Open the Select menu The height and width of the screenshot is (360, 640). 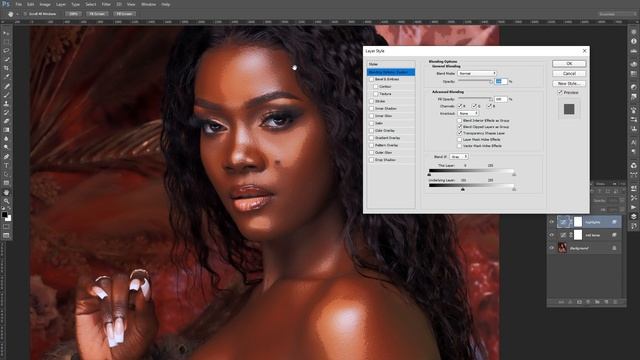click(91, 4)
